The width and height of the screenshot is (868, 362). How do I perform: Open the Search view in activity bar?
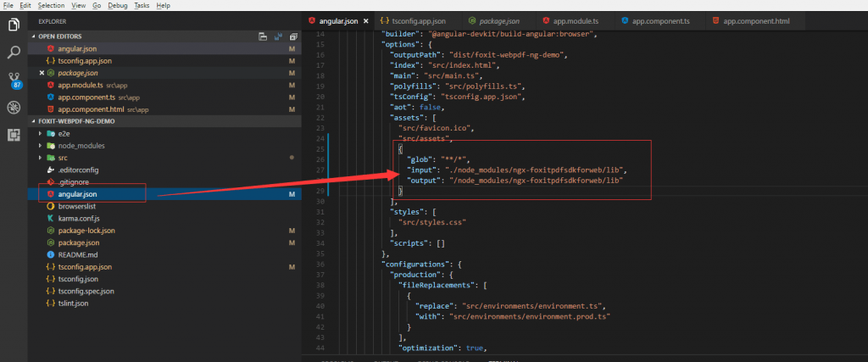[x=14, y=53]
